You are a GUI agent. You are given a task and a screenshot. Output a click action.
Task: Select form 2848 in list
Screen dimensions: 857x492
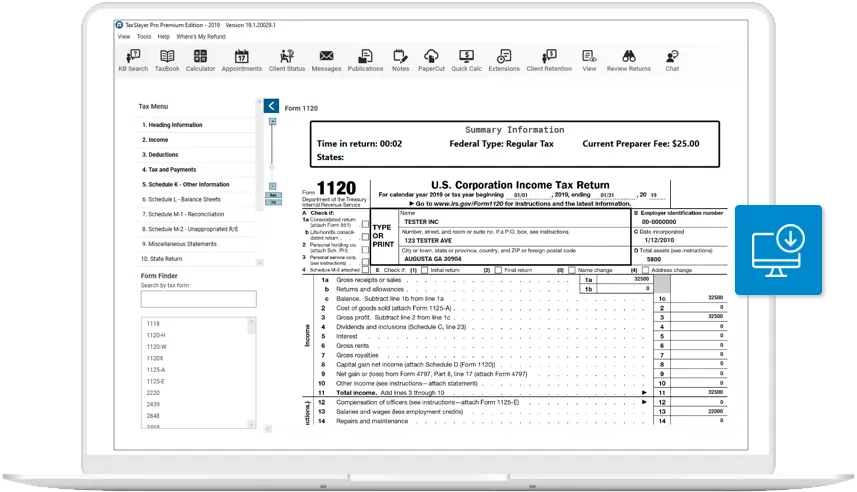click(x=153, y=415)
